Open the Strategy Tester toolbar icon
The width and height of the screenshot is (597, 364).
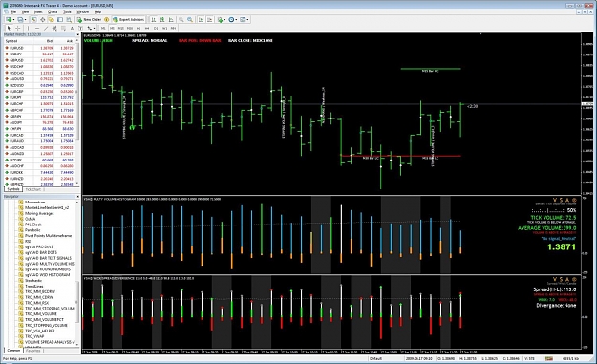[69, 19]
